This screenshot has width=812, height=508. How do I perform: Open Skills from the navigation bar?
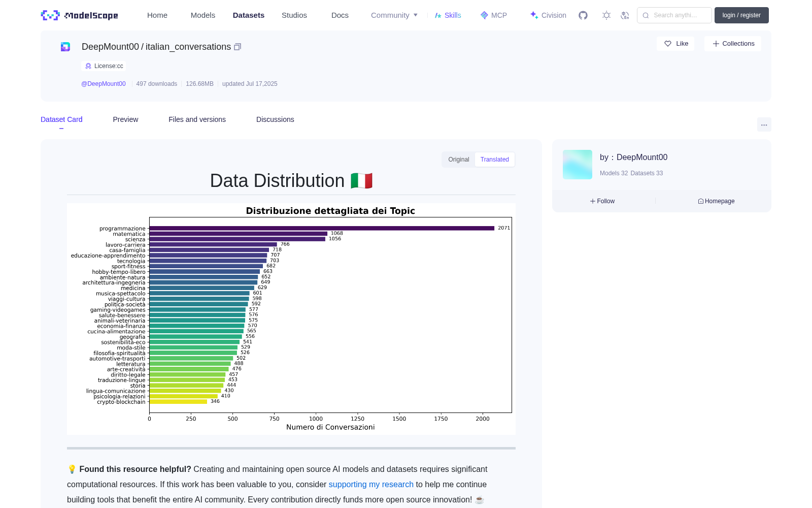point(448,15)
